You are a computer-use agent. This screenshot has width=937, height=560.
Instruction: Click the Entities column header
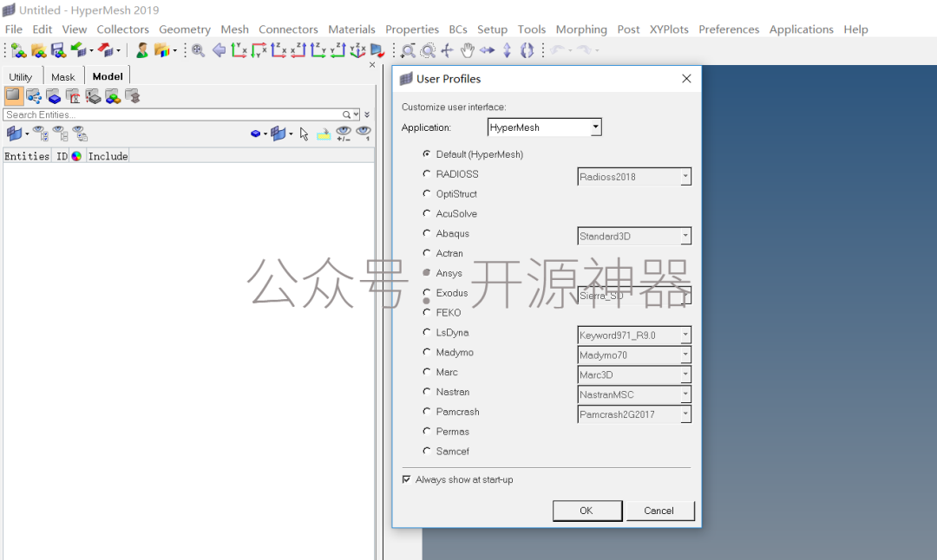(27, 156)
